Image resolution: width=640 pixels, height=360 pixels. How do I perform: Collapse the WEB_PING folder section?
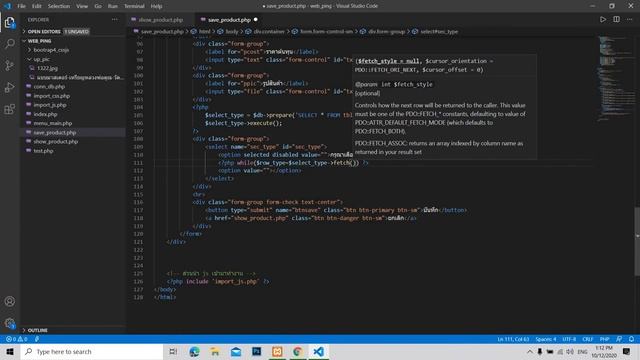coord(40,41)
